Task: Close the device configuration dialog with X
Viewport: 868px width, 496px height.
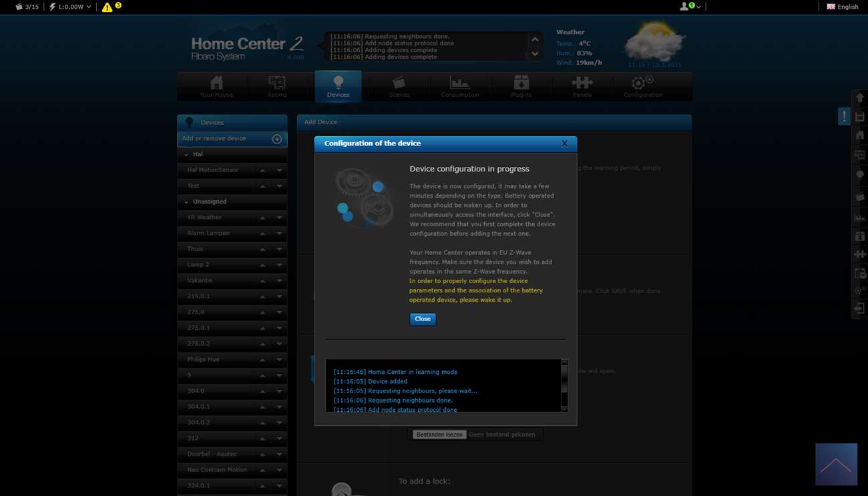Action: point(564,144)
